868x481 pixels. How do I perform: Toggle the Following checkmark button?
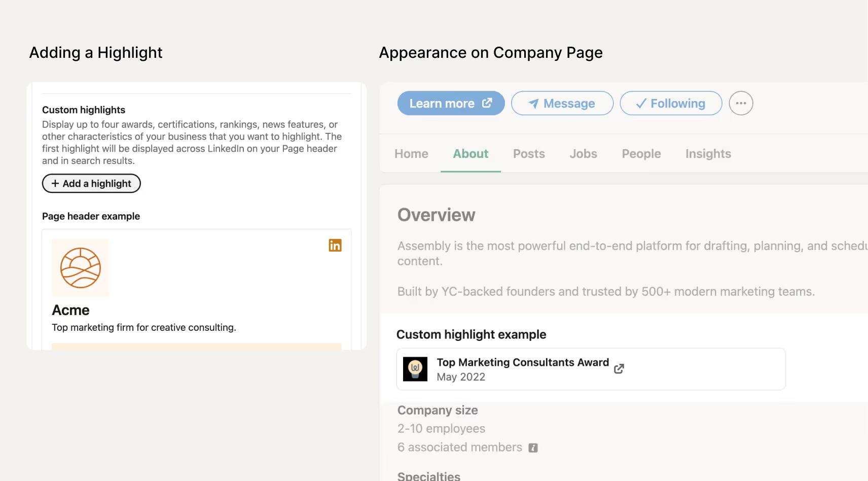pos(671,104)
